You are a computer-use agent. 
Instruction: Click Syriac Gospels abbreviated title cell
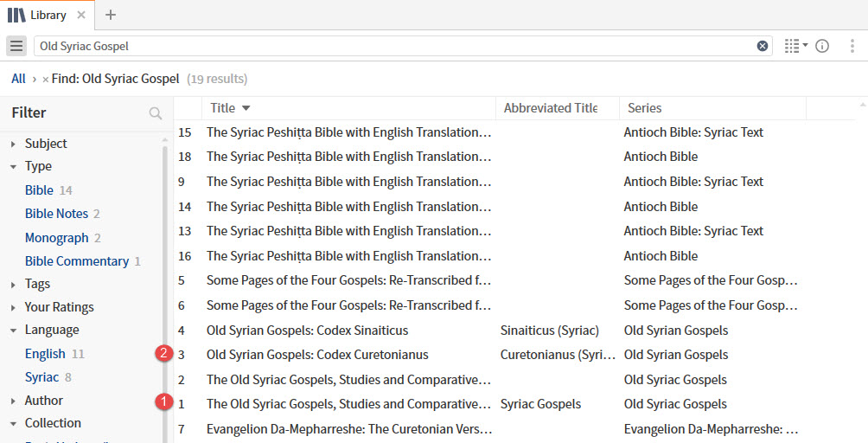tap(540, 404)
